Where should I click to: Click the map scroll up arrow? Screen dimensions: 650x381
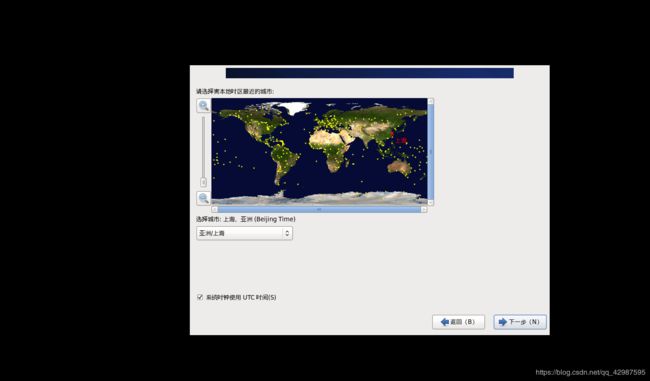click(430, 101)
